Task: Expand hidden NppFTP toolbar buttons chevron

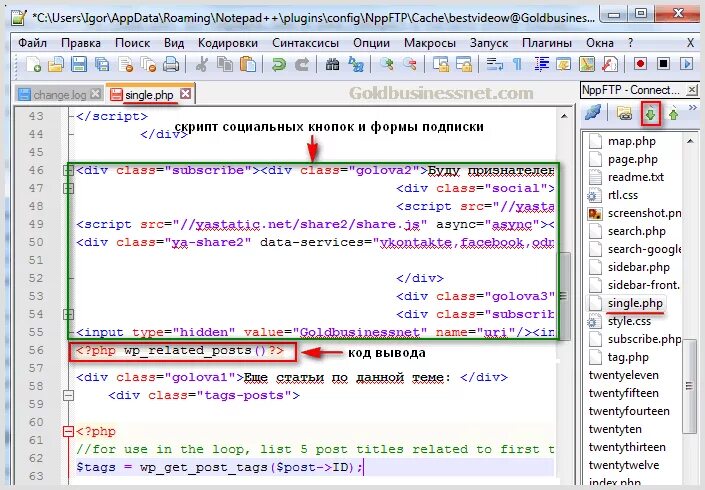Action: pos(692,107)
